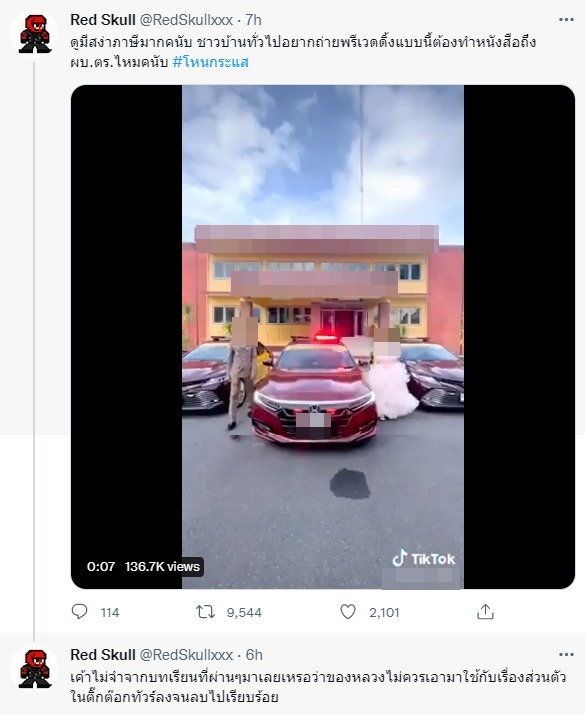
Task: Open more options on first tweet
Action: coord(566,20)
